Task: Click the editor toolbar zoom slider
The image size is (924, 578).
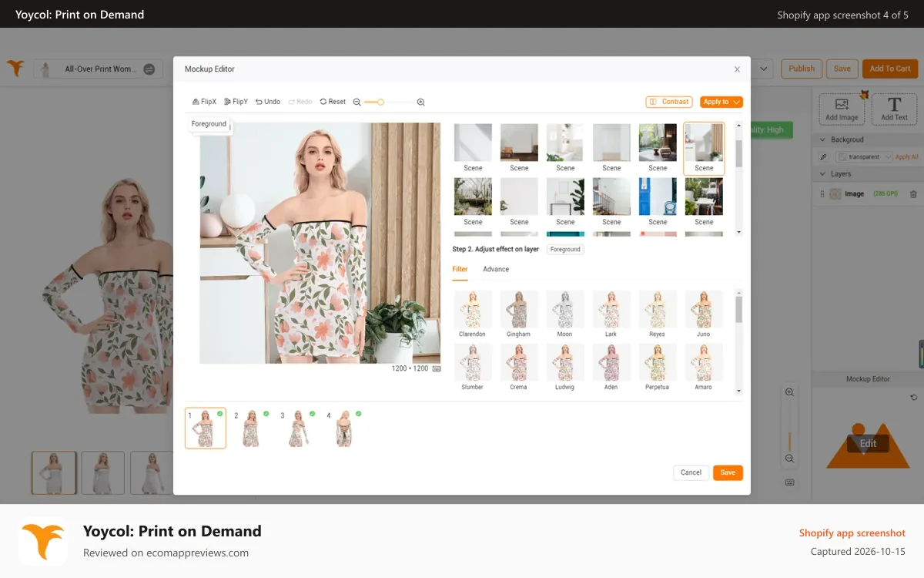Action: 388,102
